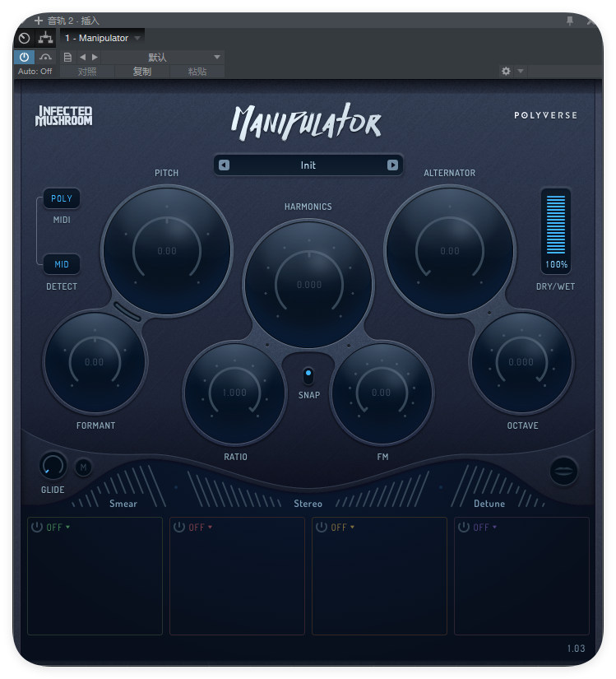Click the OCTAVE knob

click(521, 362)
